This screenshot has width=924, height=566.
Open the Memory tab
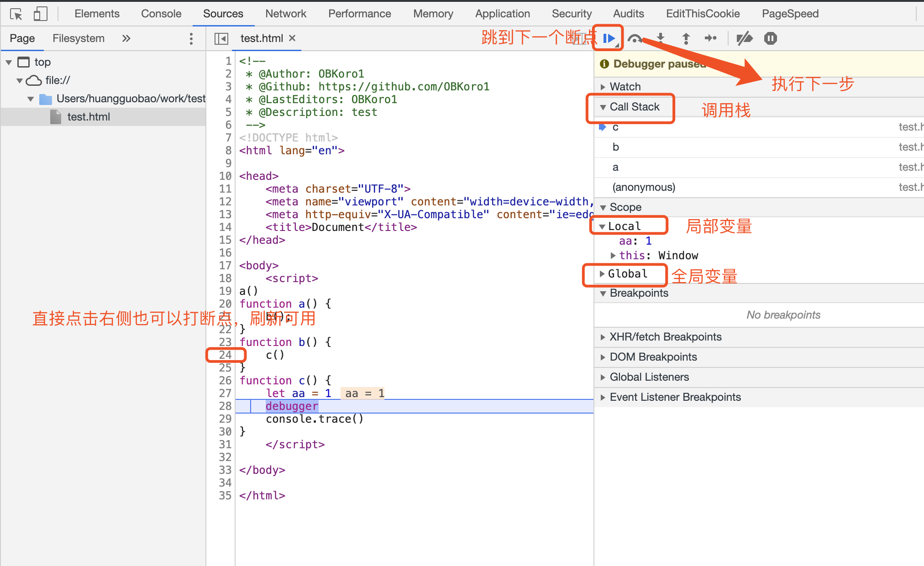(433, 14)
